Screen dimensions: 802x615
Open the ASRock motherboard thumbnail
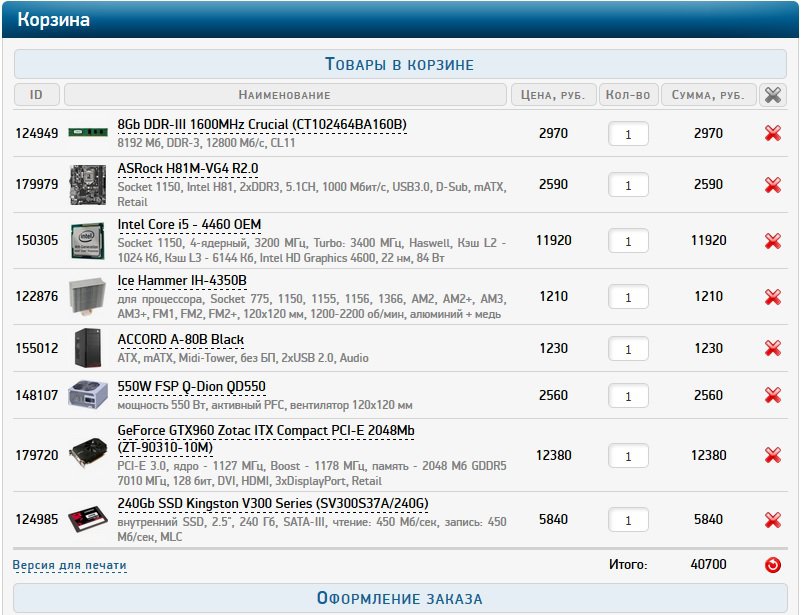click(88, 185)
